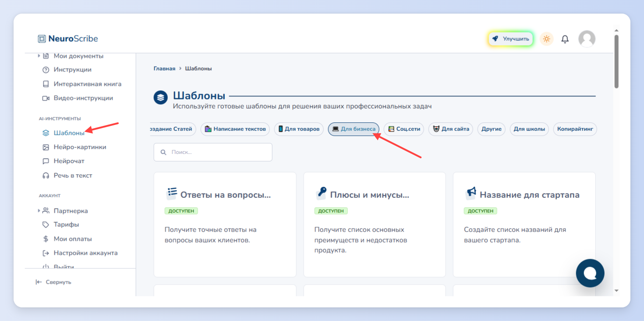644x321 pixels.
Task: Expand the Партнерка tree arrow
Action: tap(39, 211)
